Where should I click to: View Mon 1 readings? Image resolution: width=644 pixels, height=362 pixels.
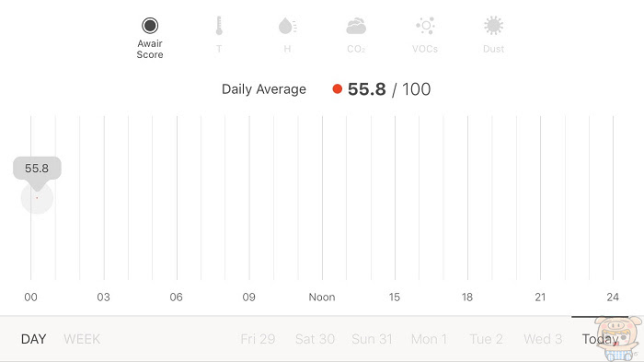pyautogui.click(x=430, y=339)
